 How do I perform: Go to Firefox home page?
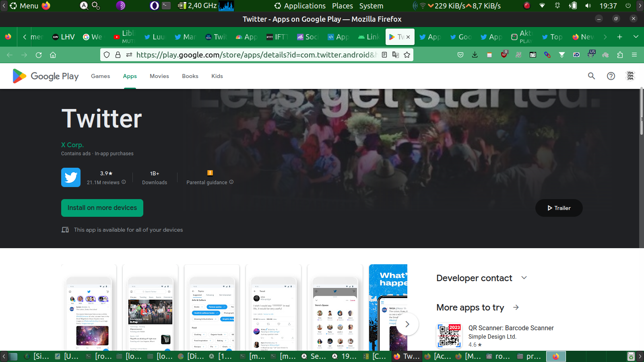click(53, 55)
